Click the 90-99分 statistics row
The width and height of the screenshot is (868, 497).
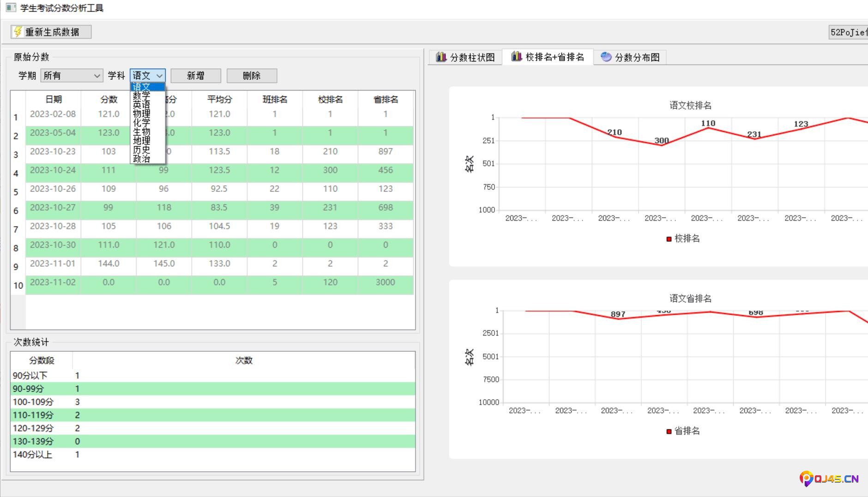213,389
